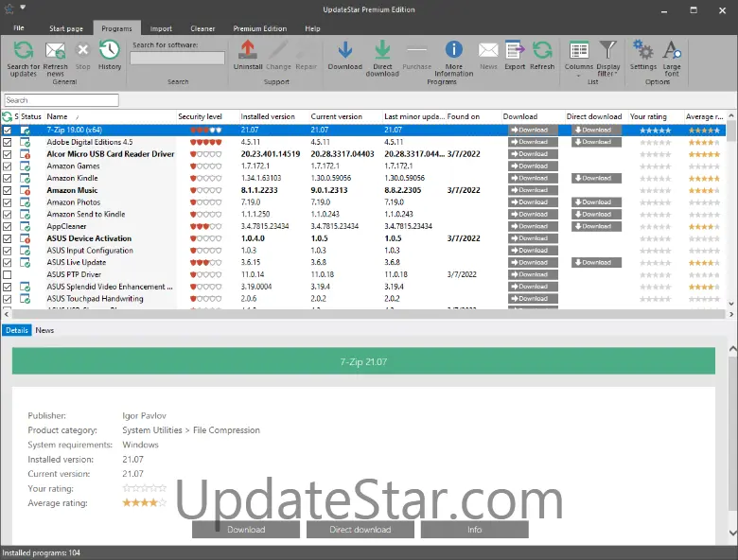
Task: Open More information icon
Action: pyautogui.click(x=454, y=49)
